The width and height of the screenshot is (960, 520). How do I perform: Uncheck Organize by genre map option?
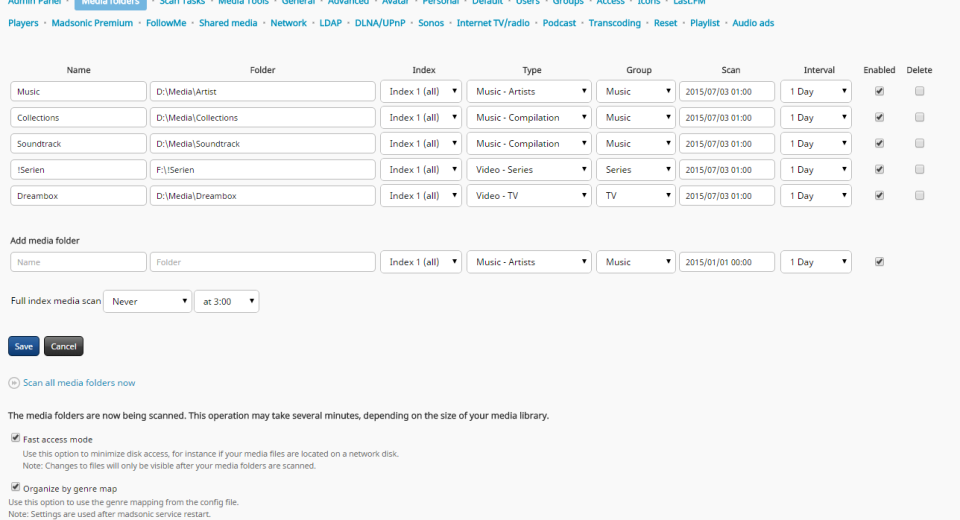pyautogui.click(x=15, y=488)
